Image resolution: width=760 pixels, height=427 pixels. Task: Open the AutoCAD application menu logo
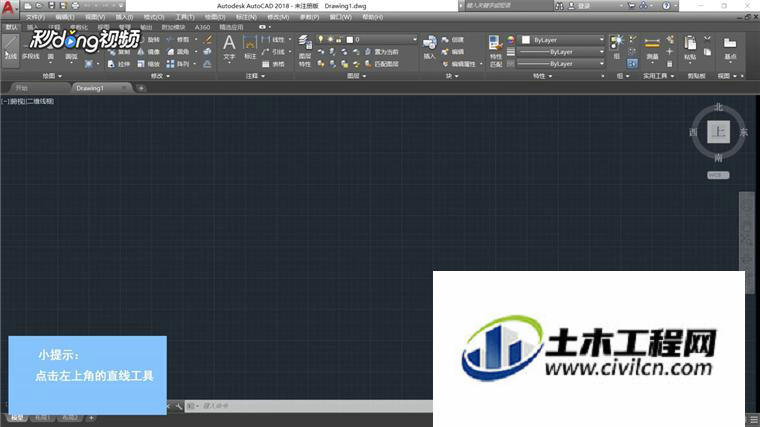(x=8, y=7)
